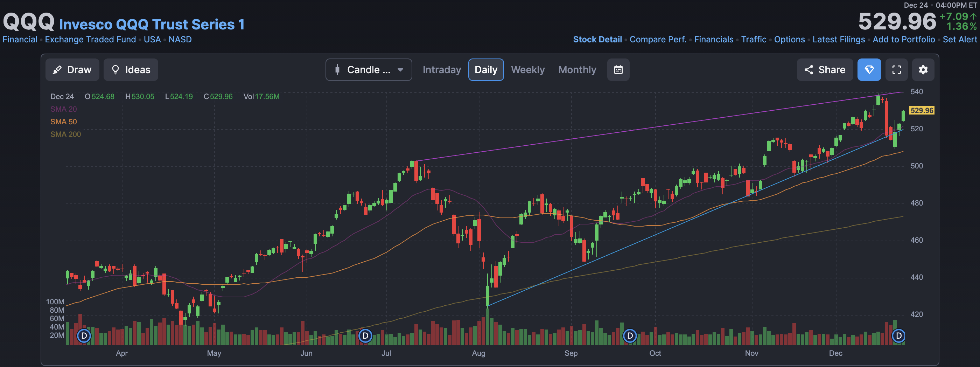980x367 pixels.
Task: Click the L 524.19 low value
Action: coord(179,97)
